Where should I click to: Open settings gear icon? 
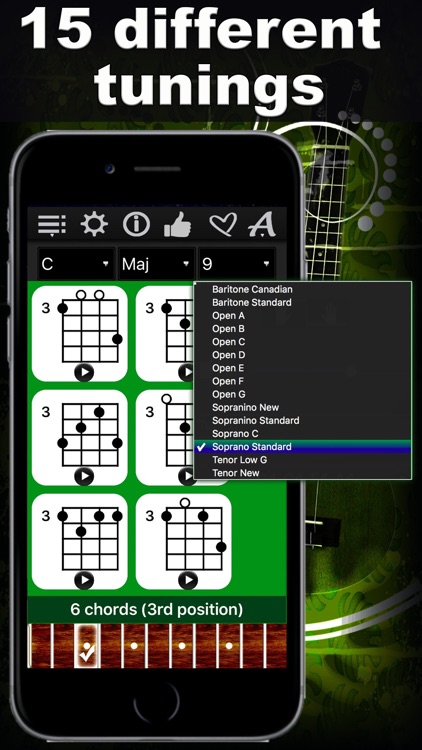pyautogui.click(x=94, y=223)
